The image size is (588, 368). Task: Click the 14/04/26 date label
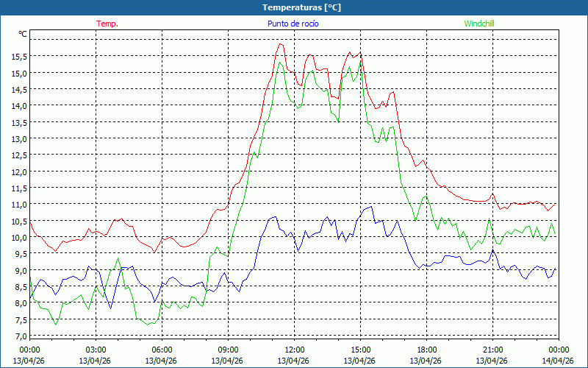coord(558,361)
